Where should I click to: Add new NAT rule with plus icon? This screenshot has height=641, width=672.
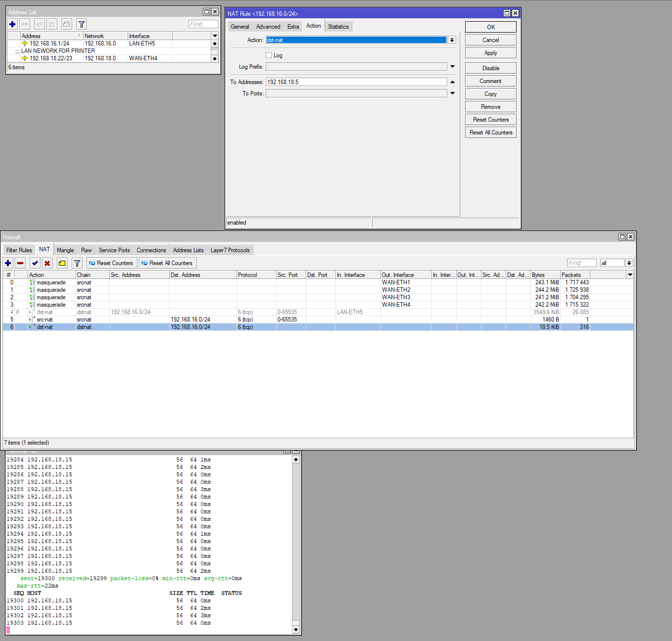8,263
